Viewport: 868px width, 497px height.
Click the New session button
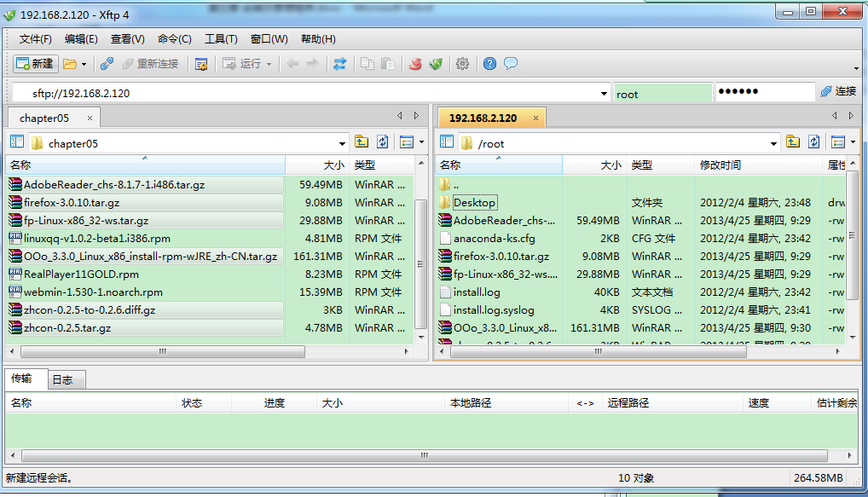pos(36,64)
